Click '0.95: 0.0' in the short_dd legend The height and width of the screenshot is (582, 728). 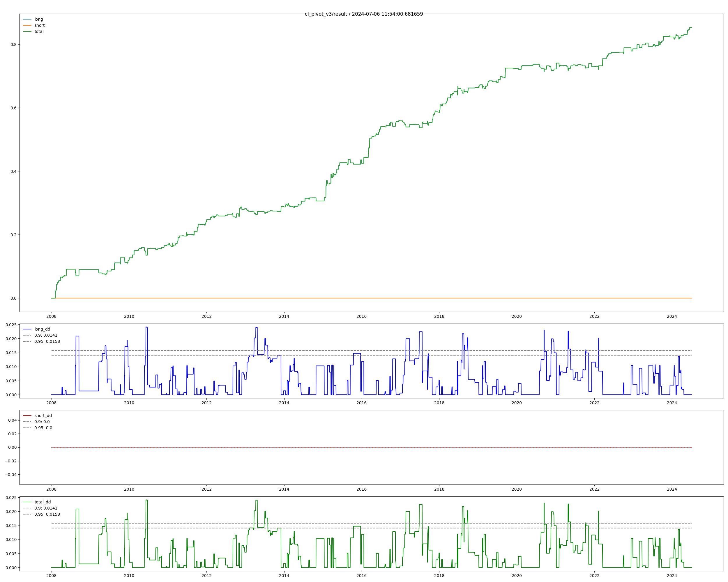pos(43,428)
